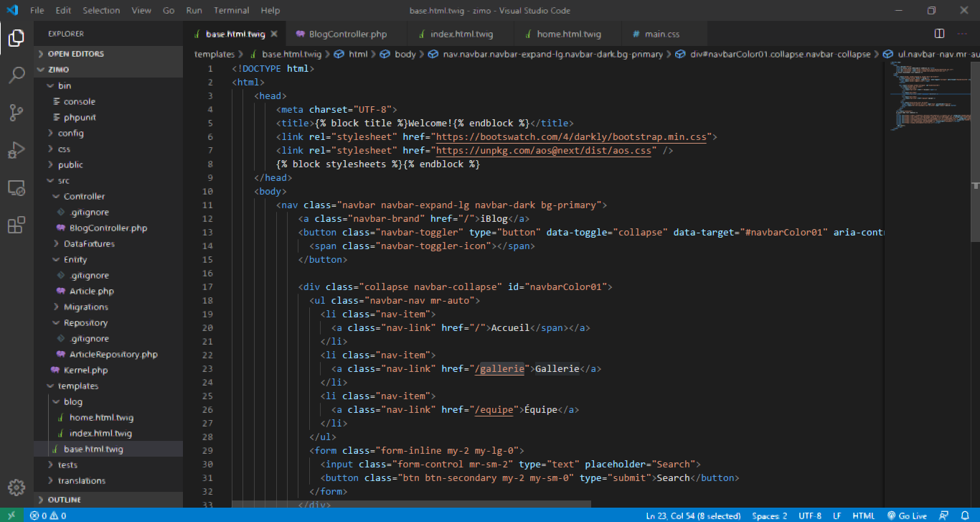Open ArticleRepository.php in the explorer

coord(113,354)
